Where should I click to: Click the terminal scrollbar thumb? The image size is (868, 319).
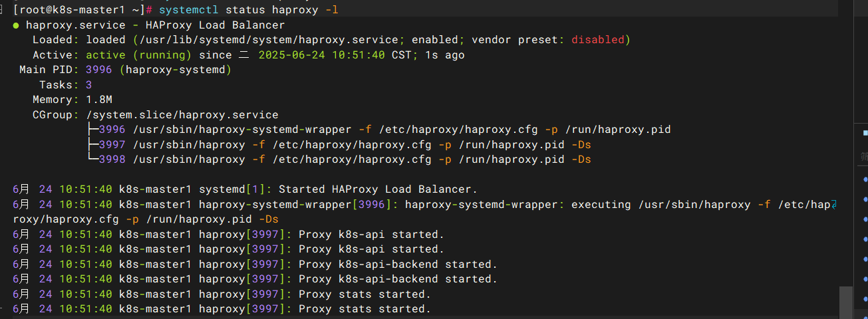(x=845, y=302)
